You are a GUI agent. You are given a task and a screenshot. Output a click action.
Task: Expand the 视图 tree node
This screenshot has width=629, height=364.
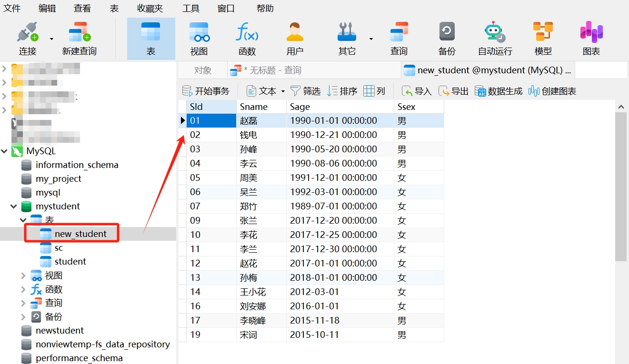[x=23, y=275]
